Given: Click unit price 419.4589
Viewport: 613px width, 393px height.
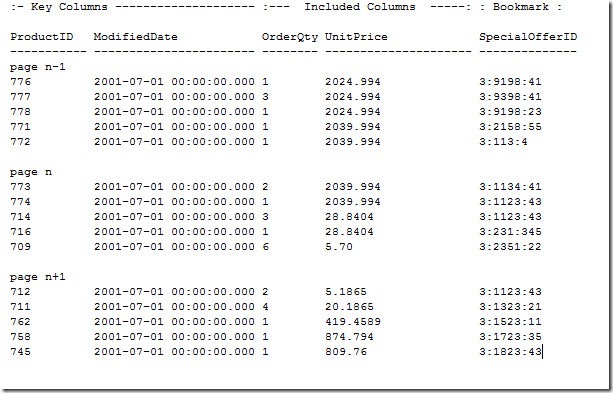Looking at the screenshot, I should 353,321.
